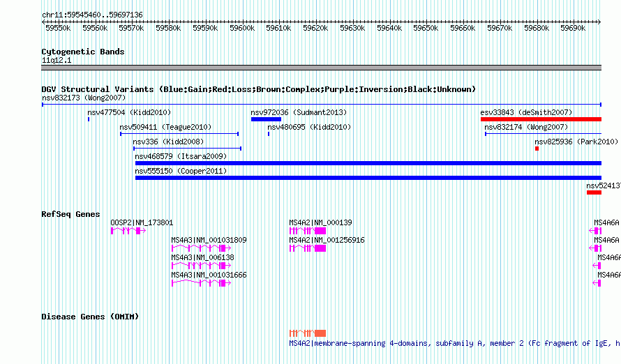Click the MS4A2|NM_000139 gene label
This screenshot has height=364, width=621.
point(320,222)
